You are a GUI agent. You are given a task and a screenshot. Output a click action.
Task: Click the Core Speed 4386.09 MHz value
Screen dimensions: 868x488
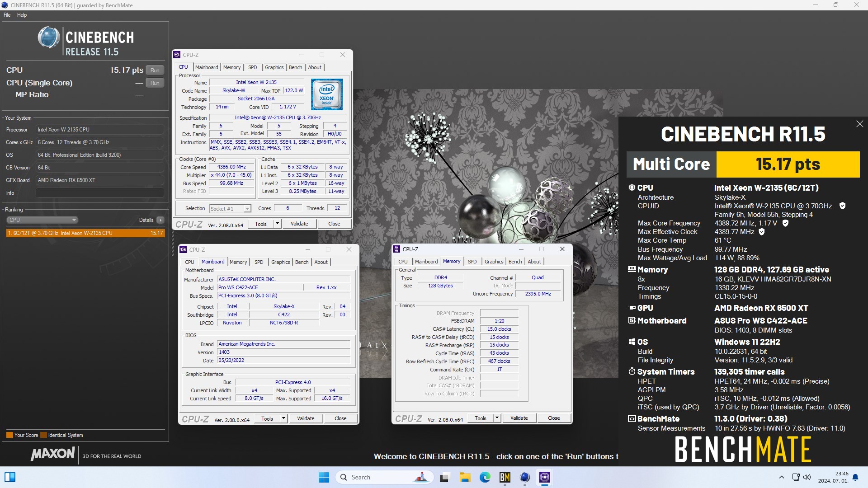click(x=231, y=167)
